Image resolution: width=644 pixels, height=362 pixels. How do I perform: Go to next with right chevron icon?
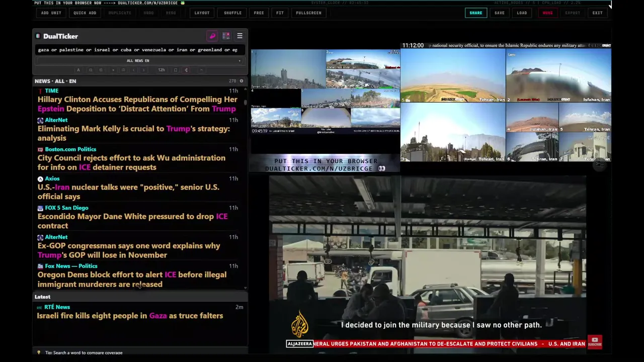[x=143, y=70]
